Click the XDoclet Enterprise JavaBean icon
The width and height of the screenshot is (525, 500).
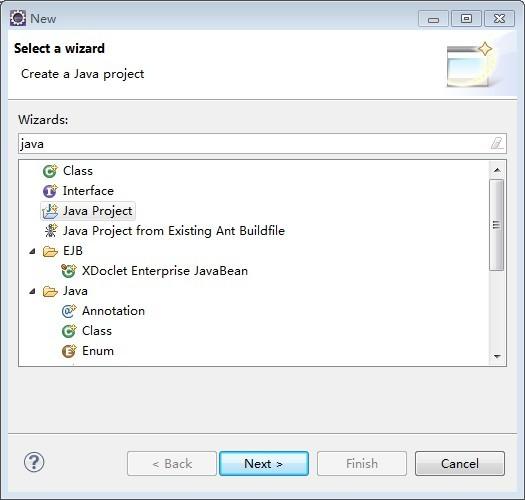pos(69,271)
